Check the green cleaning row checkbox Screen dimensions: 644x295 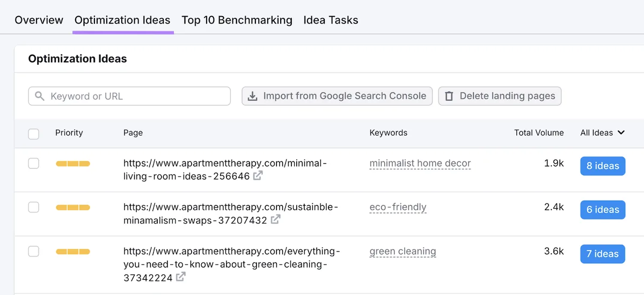[33, 251]
